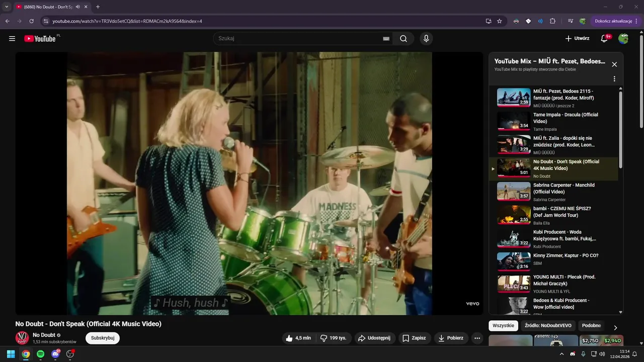The width and height of the screenshot is (644, 362).
Task: Open a new browser tab with plus
Action: 98,7
